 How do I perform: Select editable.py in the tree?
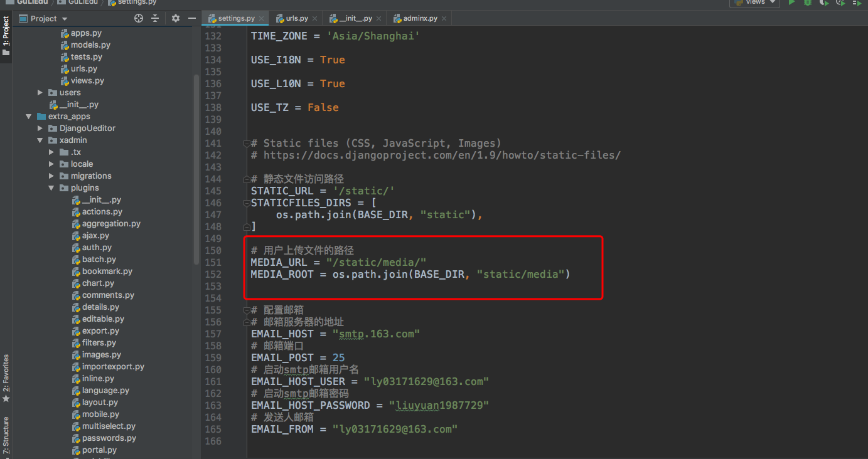98,319
